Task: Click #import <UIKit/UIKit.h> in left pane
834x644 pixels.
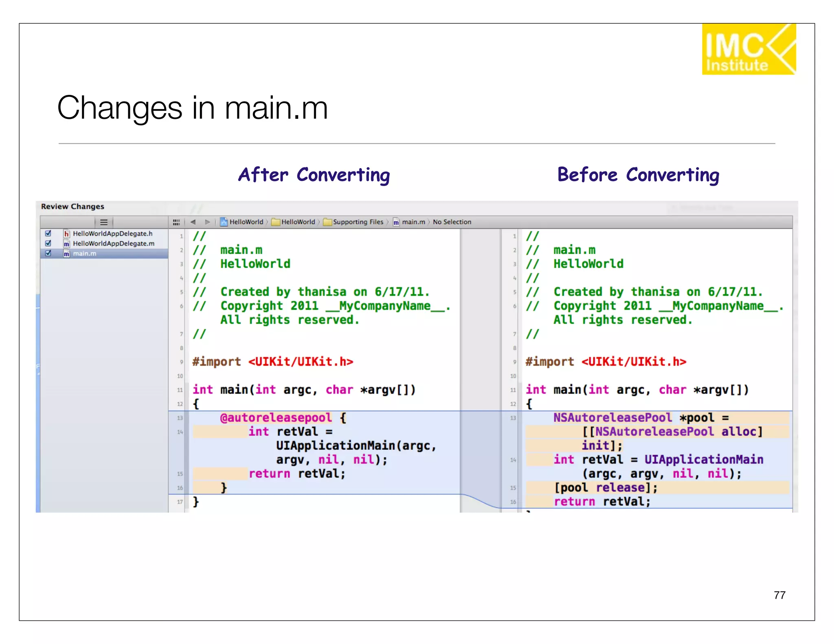Action: 273,361
